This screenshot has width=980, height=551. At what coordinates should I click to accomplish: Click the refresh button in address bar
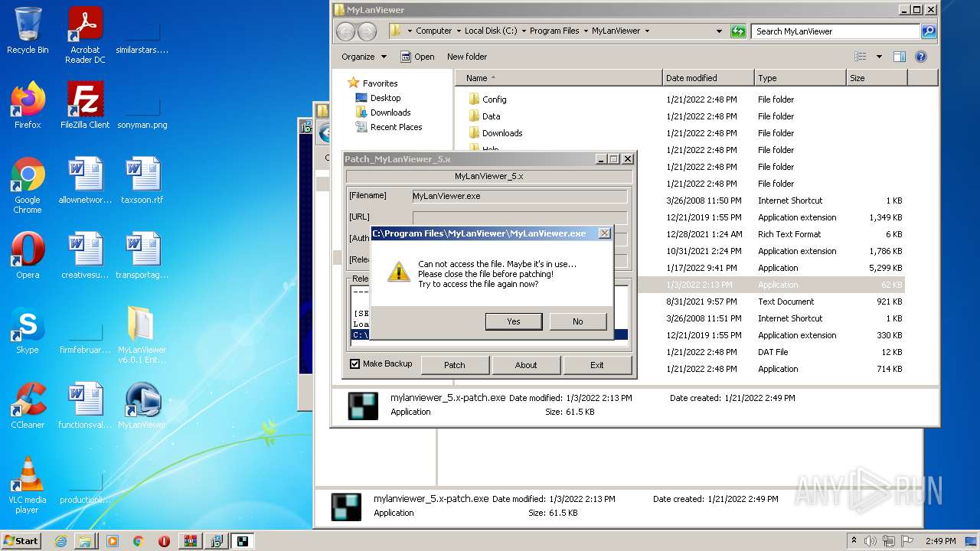pos(738,31)
